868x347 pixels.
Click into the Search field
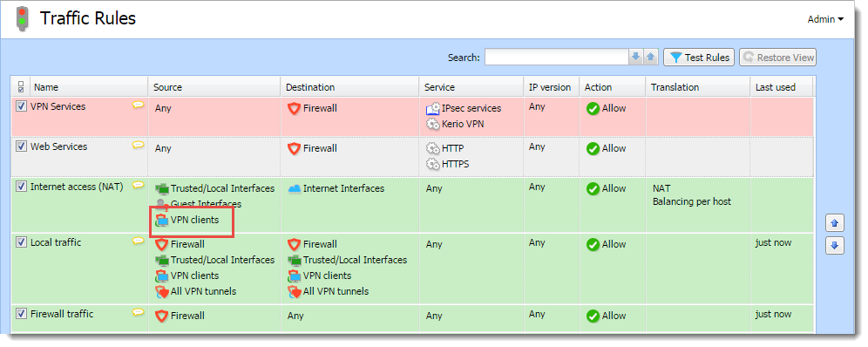556,57
